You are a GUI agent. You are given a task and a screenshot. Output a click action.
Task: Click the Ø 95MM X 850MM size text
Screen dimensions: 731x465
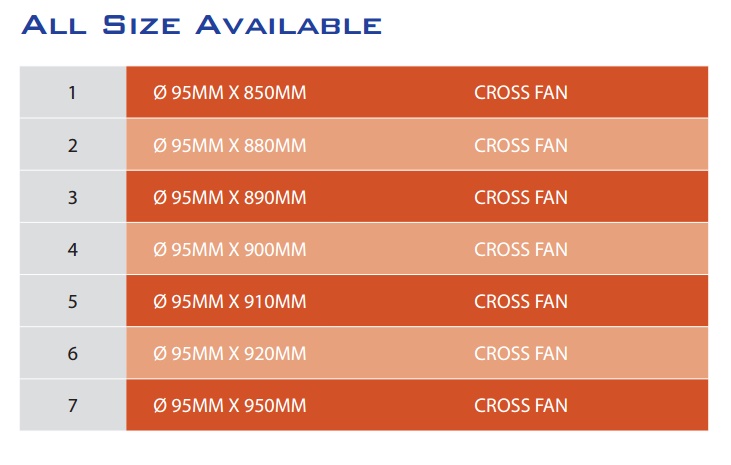[230, 92]
